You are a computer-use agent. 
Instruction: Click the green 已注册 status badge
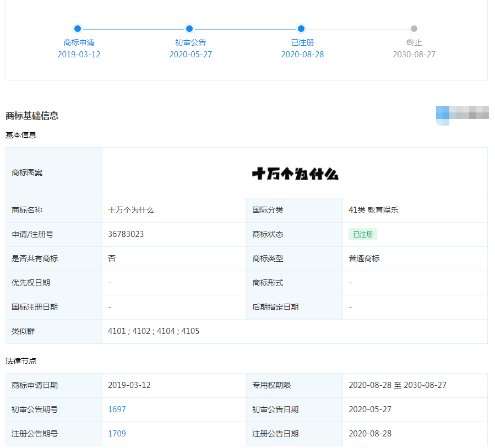point(363,234)
